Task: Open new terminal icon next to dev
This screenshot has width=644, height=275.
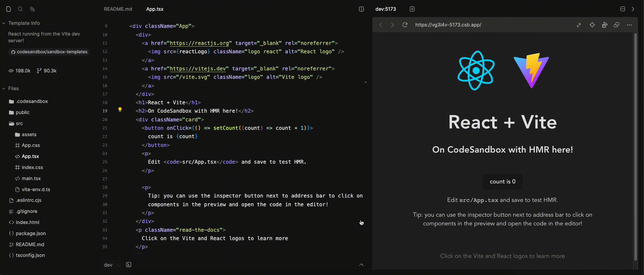Action: [129, 265]
